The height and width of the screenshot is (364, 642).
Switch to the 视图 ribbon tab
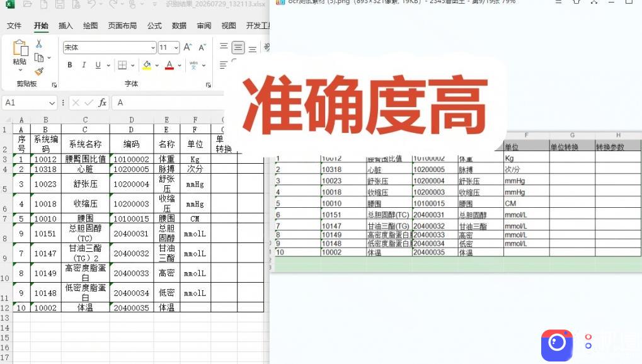pyautogui.click(x=229, y=26)
